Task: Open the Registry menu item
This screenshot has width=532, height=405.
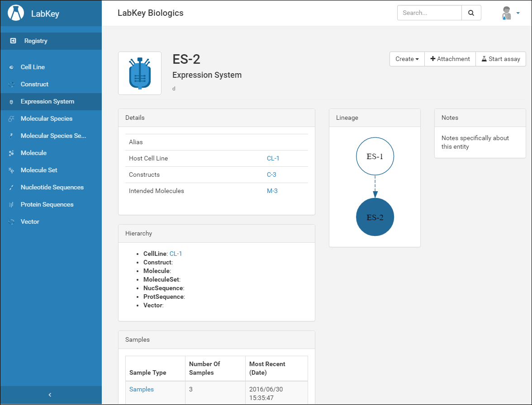Action: point(51,41)
